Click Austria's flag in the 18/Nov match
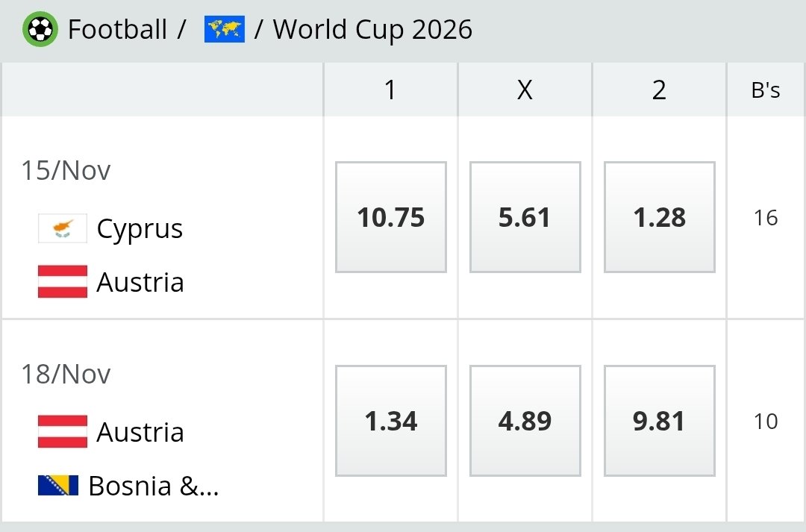Viewport: 806px width, 532px height. point(63,432)
